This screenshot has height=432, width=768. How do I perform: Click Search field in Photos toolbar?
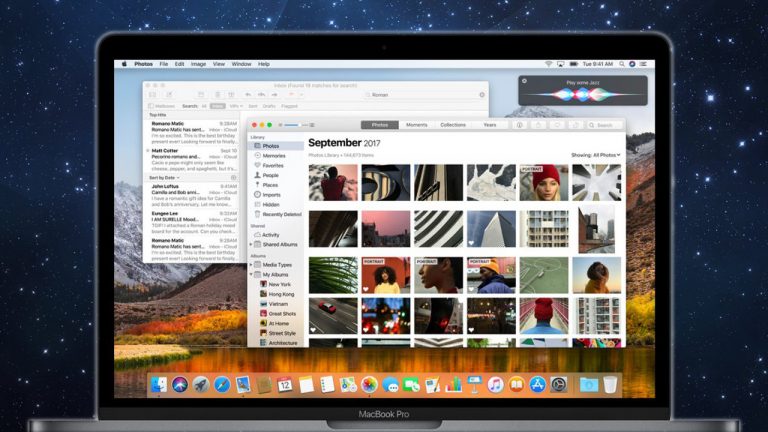point(606,125)
